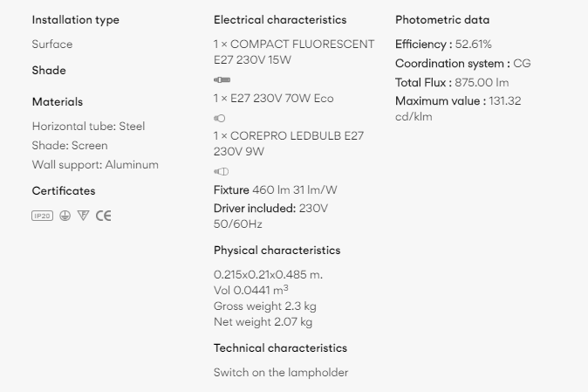Click the Switch on the lampholder text
Viewport: 588px width, 392px height.
[x=281, y=373]
